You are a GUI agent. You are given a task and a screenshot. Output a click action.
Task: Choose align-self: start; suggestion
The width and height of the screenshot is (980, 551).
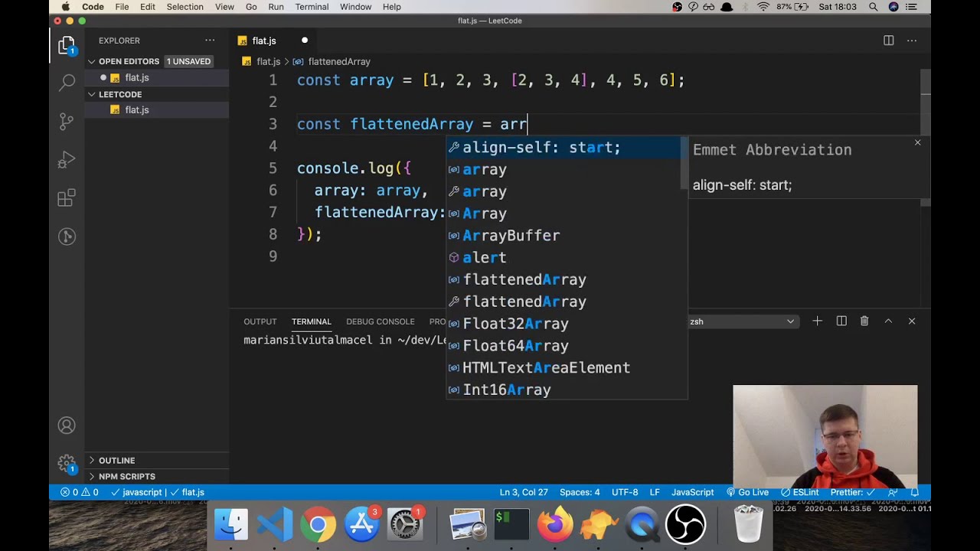coord(563,147)
